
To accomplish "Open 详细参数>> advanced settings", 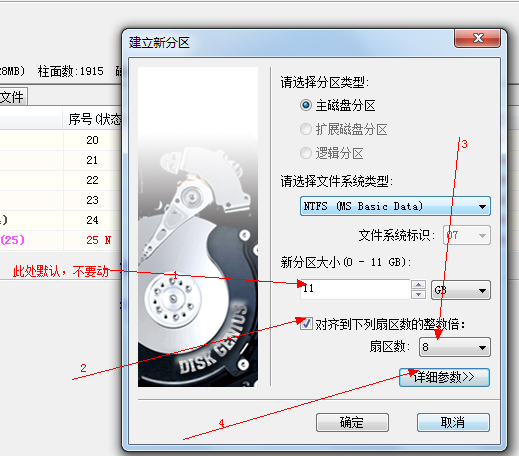I will (x=445, y=377).
